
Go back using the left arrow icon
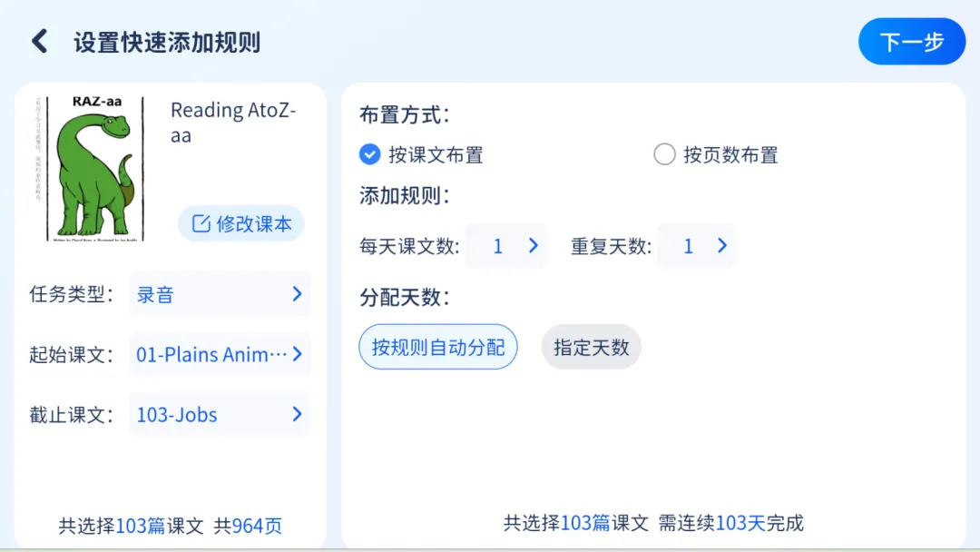(x=39, y=42)
